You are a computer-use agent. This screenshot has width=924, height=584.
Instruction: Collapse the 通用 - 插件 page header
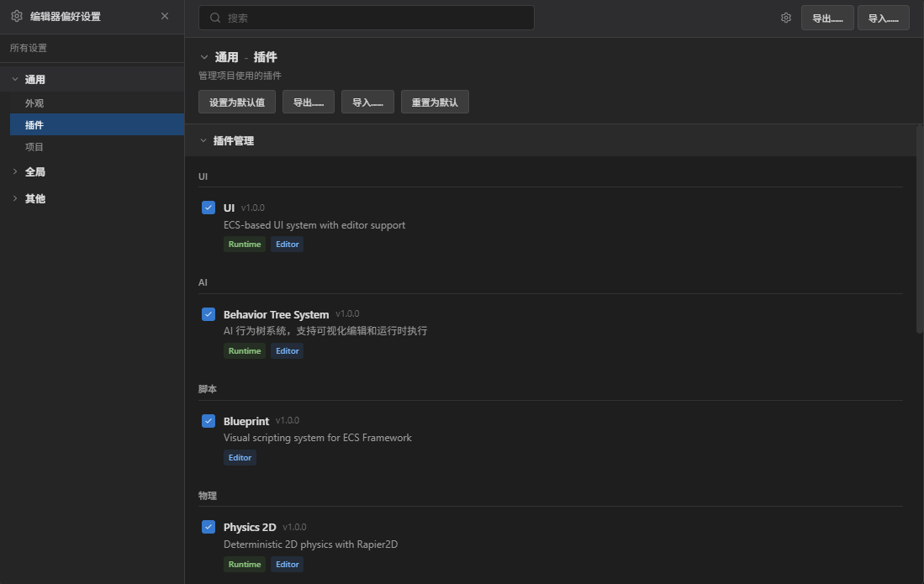click(203, 56)
